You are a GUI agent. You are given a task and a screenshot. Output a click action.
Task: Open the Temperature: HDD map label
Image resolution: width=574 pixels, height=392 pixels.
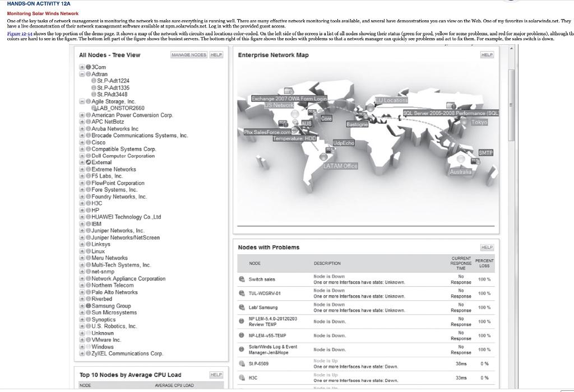point(294,138)
